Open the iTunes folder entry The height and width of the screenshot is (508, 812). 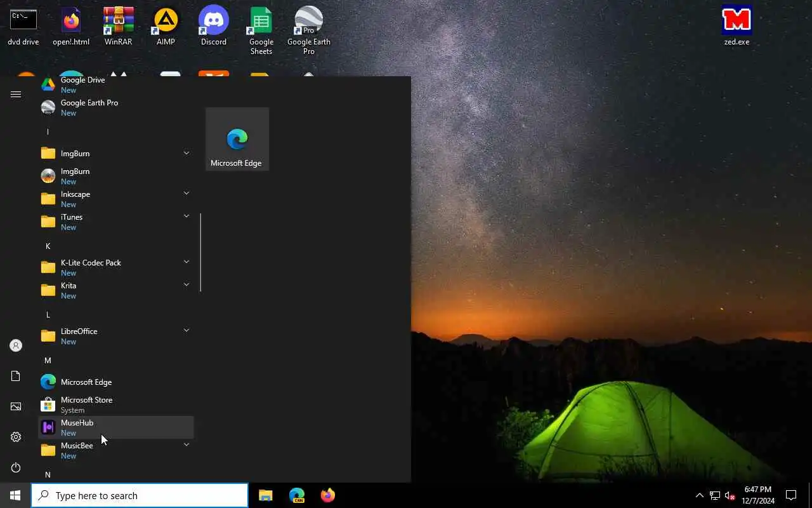click(x=116, y=222)
